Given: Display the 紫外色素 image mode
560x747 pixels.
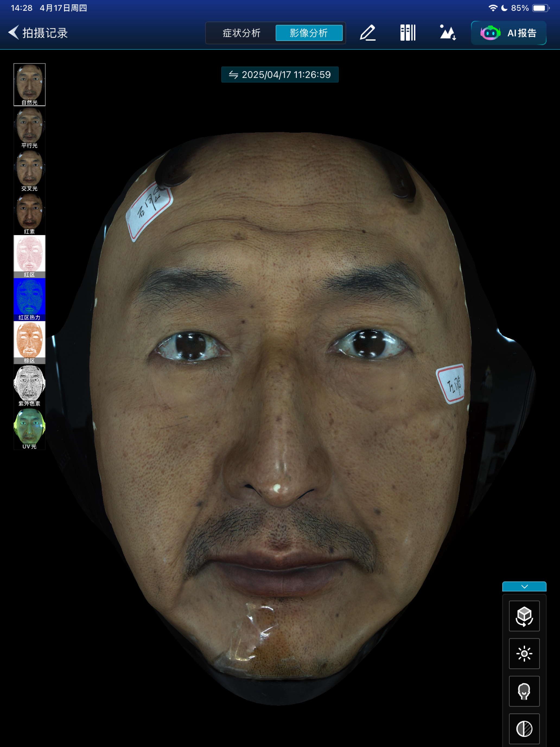Looking at the screenshot, I should (29, 385).
